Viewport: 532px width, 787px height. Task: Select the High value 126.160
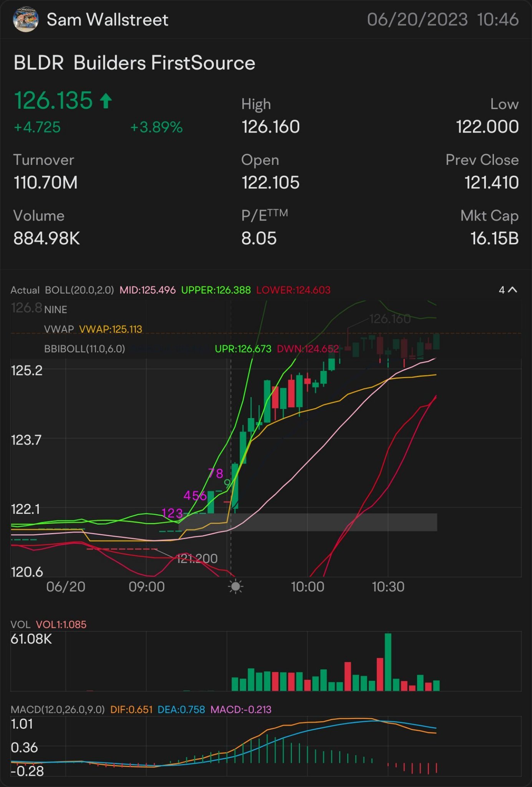(x=270, y=127)
